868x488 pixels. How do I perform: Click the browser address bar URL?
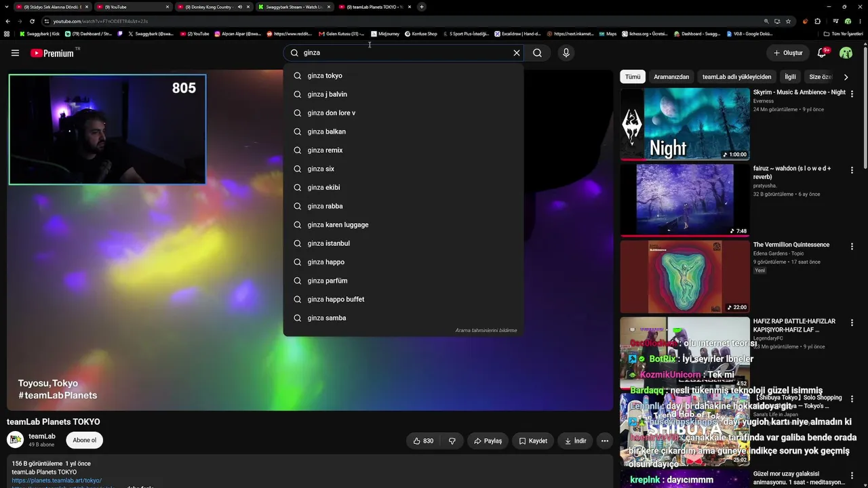coord(100,21)
